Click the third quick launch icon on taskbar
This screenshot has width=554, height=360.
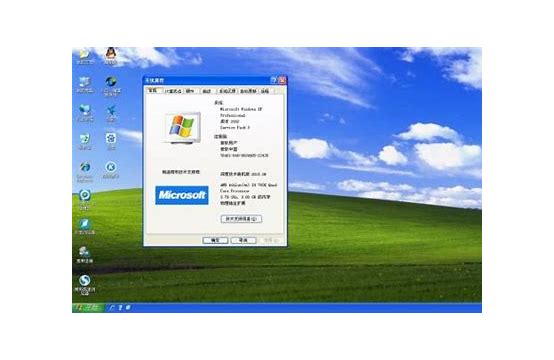tap(128, 308)
